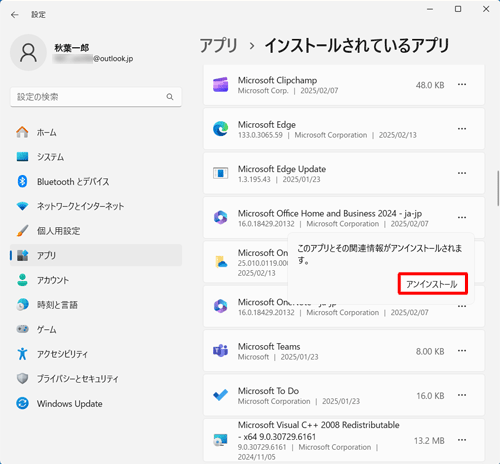Open 個人用設定 category
500x464 pixels.
(96, 231)
